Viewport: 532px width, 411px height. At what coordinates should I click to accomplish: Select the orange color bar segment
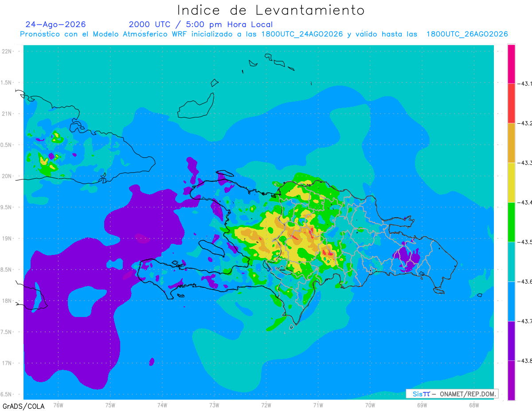pyautogui.click(x=511, y=143)
